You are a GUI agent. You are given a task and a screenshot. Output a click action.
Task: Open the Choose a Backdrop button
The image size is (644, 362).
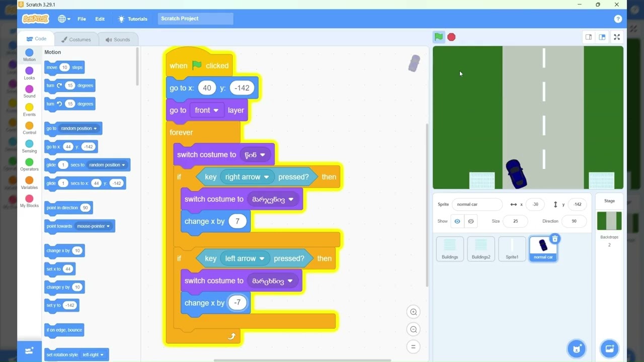609,348
